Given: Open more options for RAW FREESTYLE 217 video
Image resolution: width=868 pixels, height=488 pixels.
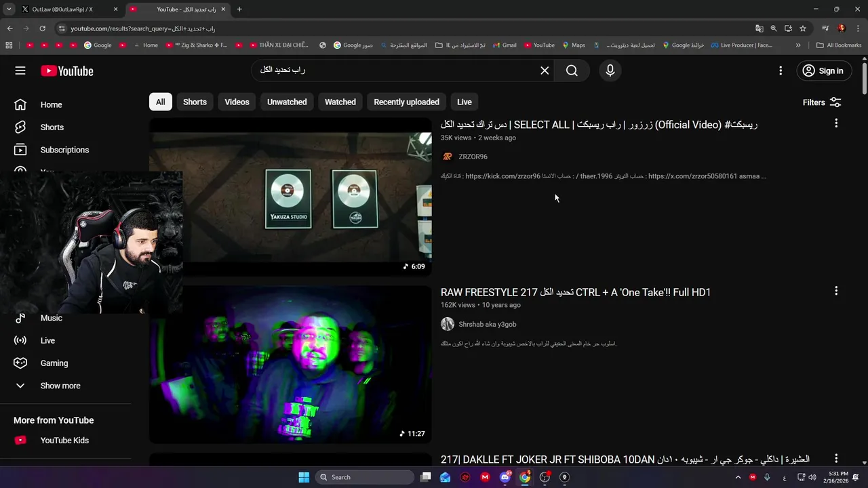Looking at the screenshot, I should click(x=836, y=291).
